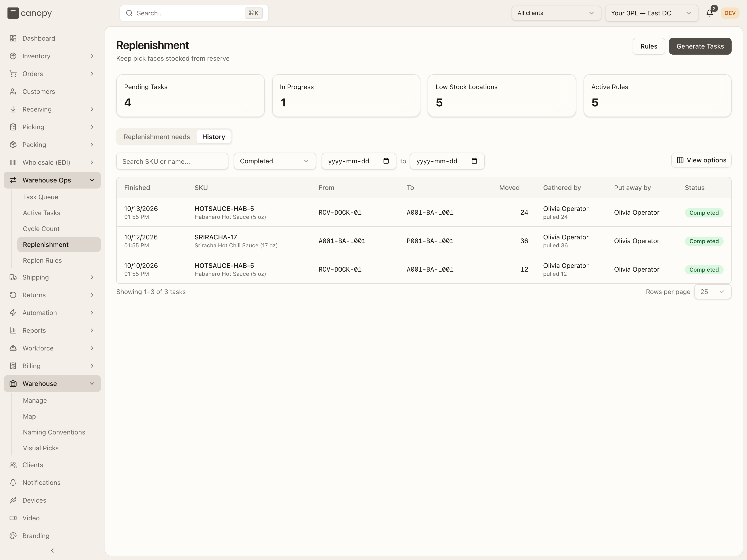This screenshot has height=560, width=747.
Task: Expand the Inventory menu chevron
Action: pos(92,56)
